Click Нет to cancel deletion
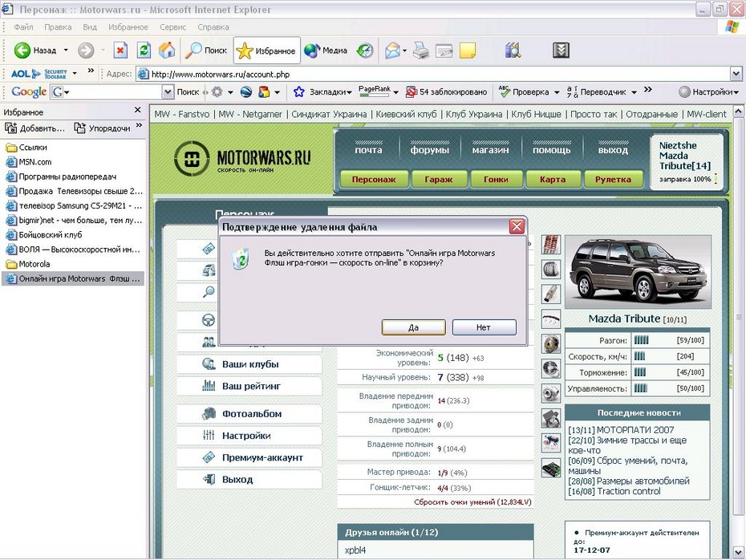Image resolution: width=746 pixels, height=560 pixels. (484, 327)
